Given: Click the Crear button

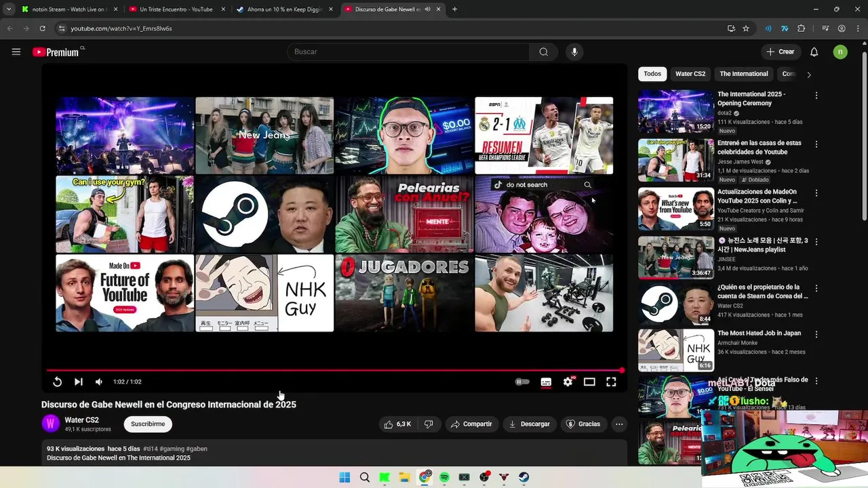Looking at the screenshot, I should coord(781,52).
